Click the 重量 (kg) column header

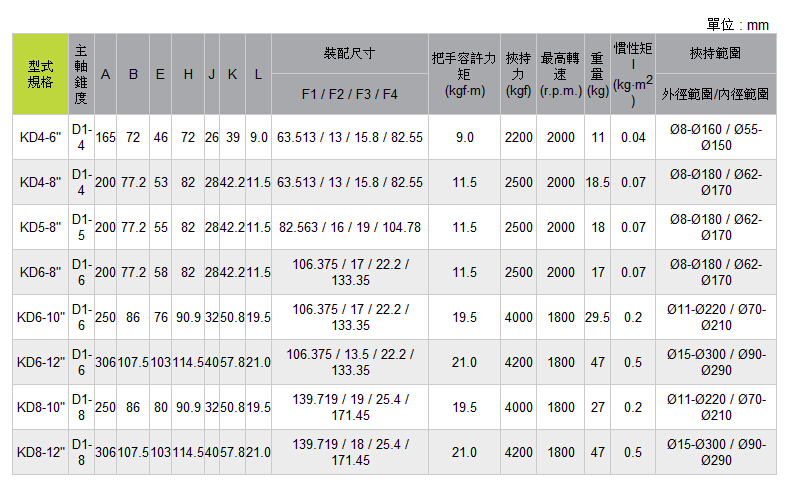click(598, 73)
